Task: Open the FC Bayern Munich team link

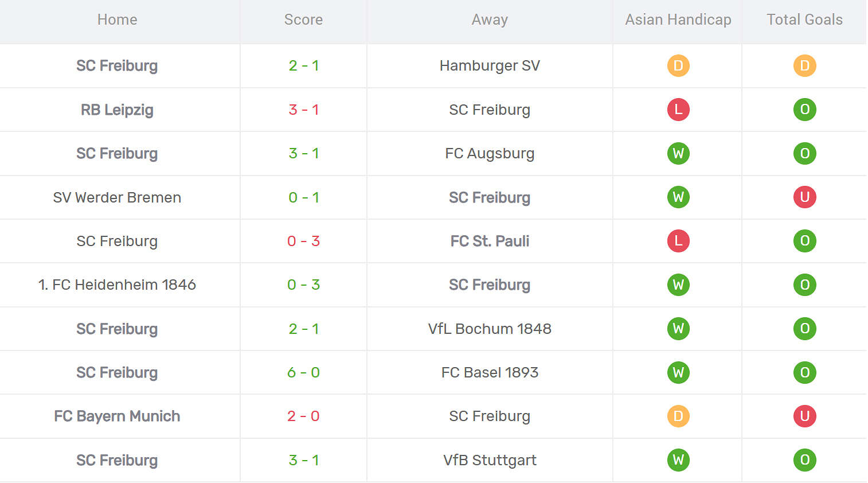Action: (x=117, y=416)
